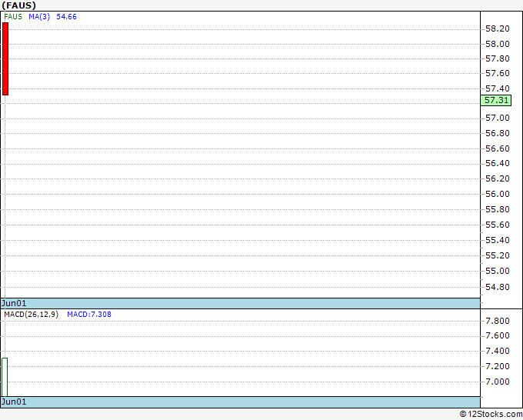Click the 54.66 moving average value

click(x=66, y=16)
